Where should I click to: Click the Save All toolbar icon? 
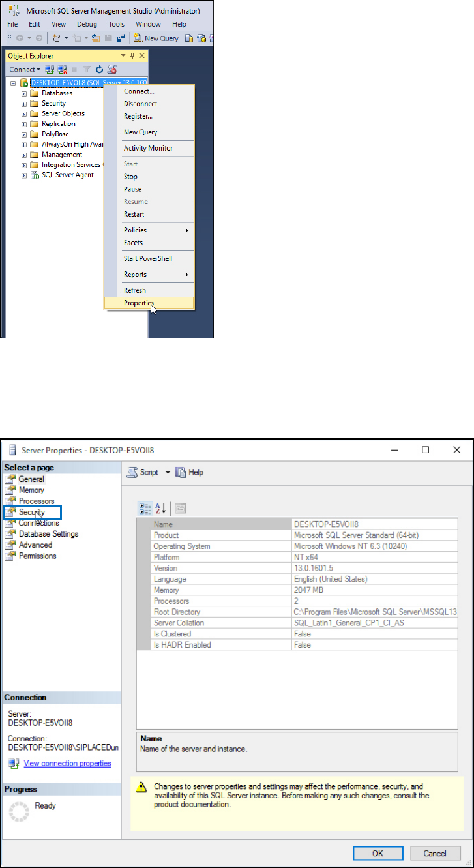tap(121, 38)
